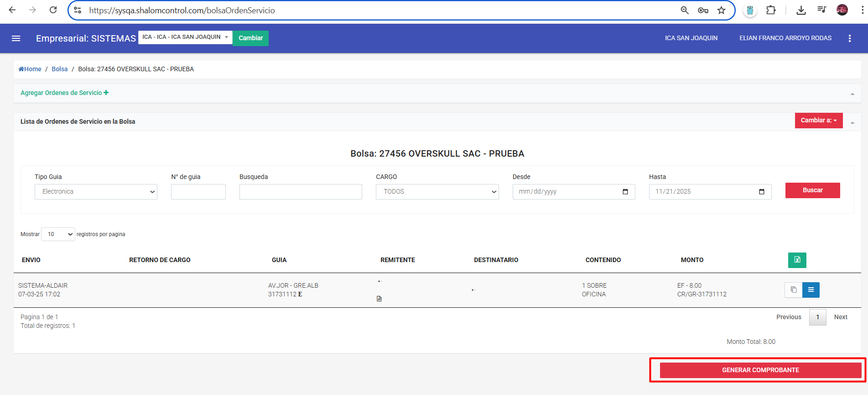
Task: Open the red Cambiar a: dropdown
Action: tap(818, 121)
